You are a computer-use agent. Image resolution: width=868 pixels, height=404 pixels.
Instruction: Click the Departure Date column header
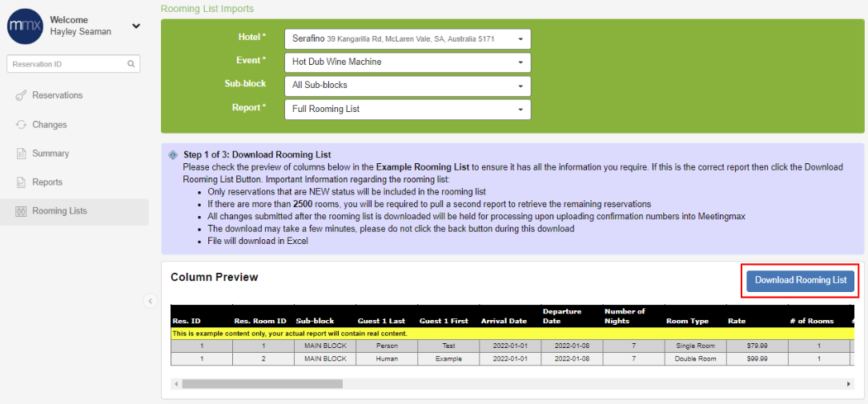(572, 316)
